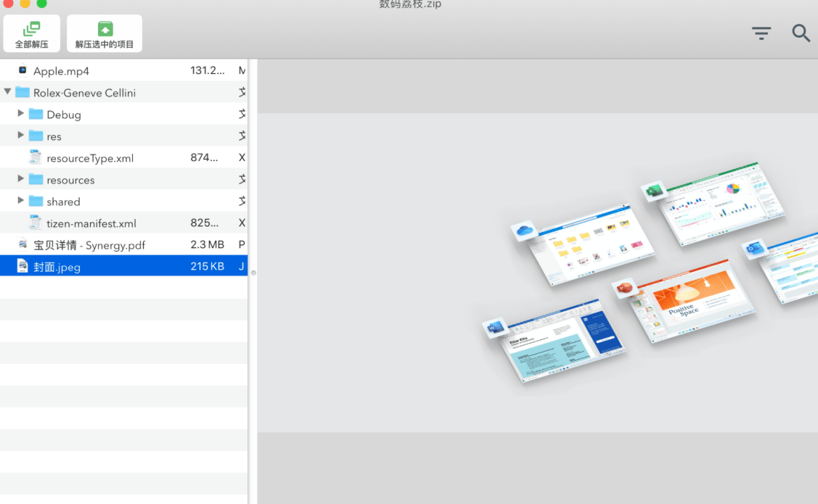This screenshot has width=818, height=504.
Task: Click the split pane divider handle
Action: point(253,273)
